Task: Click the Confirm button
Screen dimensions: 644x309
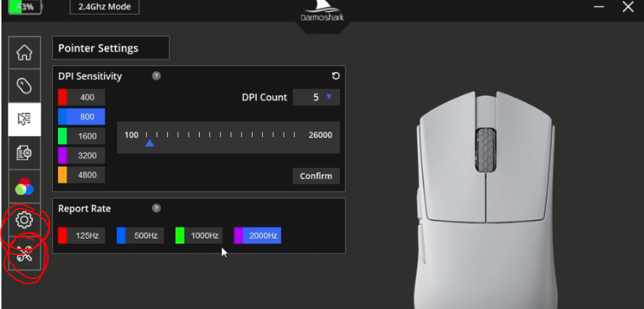Action: [317, 176]
